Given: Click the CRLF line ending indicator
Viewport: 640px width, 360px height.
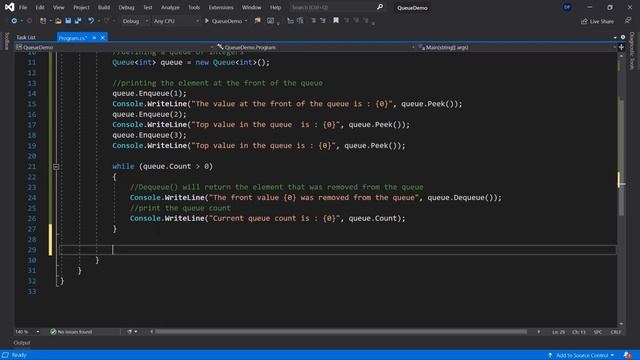Looking at the screenshot, I should [x=616, y=332].
